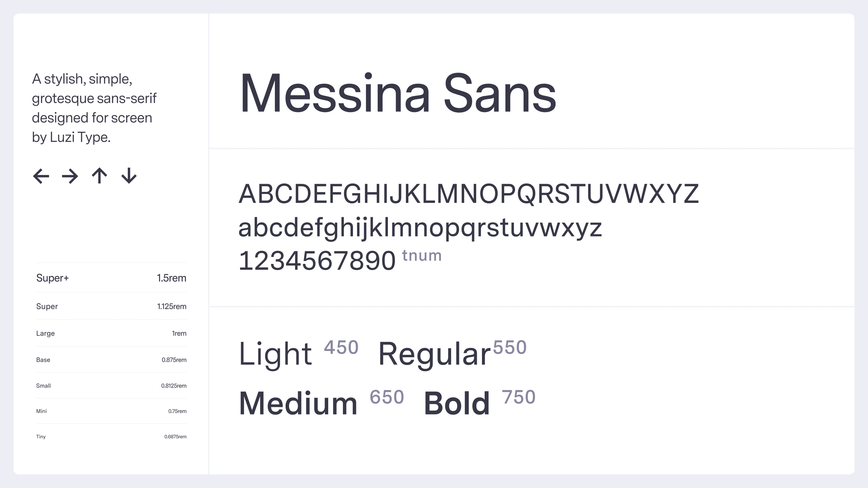Click the Luzi Type description text
Viewport: 868px width, 488px height.
(94, 108)
